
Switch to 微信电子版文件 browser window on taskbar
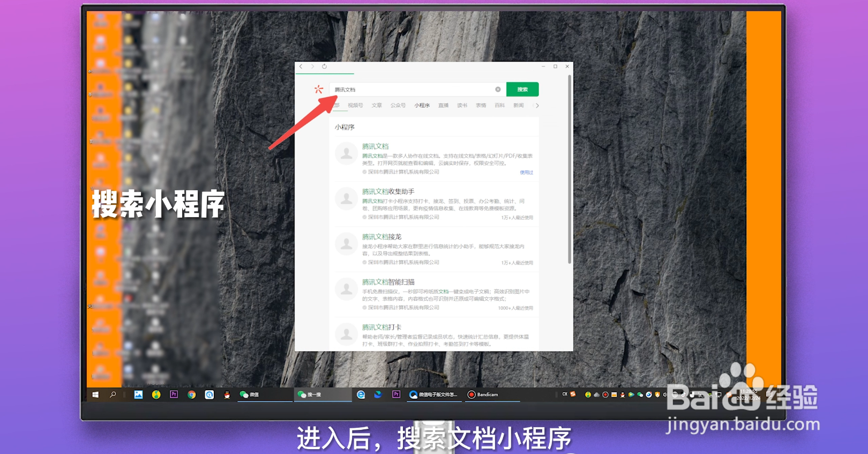434,395
